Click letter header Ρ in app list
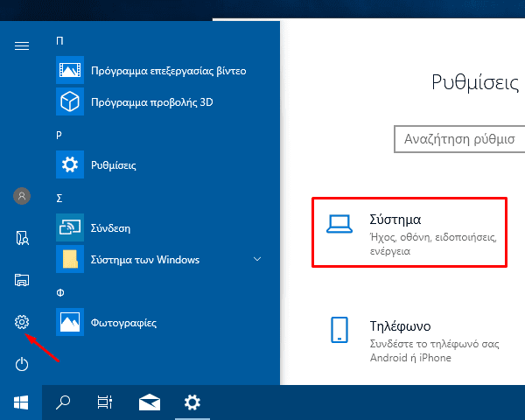Image resolution: width=525 pixels, height=420 pixels. (59, 136)
